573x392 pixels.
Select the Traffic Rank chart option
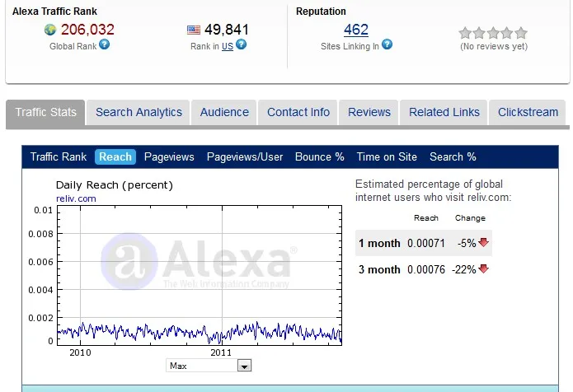(59, 157)
